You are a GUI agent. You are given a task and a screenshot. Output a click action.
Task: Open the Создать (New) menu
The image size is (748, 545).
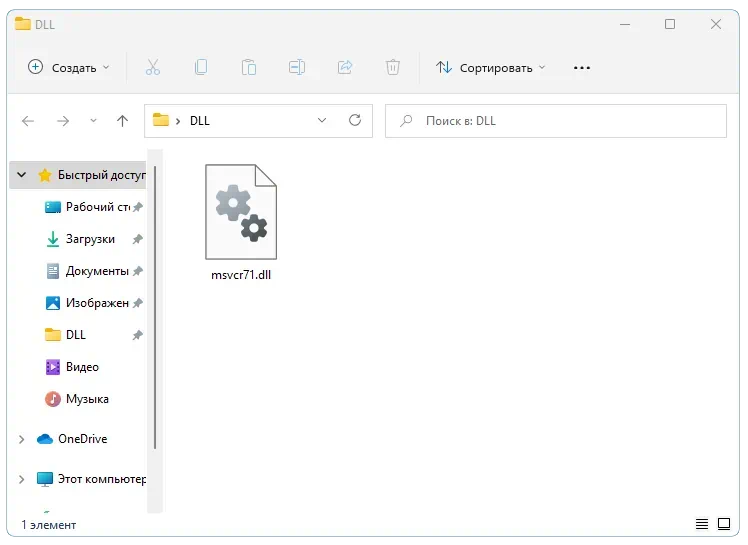click(69, 68)
